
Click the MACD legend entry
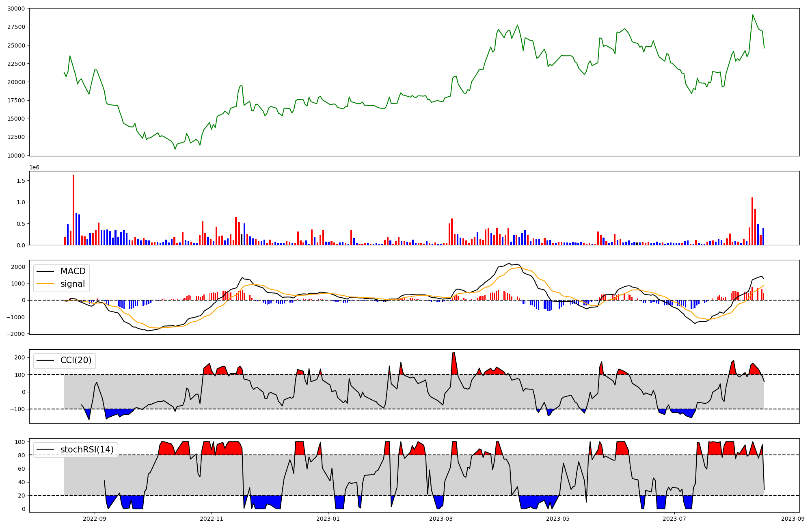73,271
